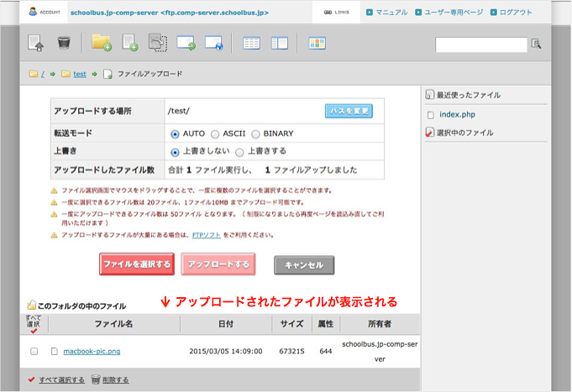Screen dimensions: 572x392
Task: Switch to split pane view icon
Action: 280,44
